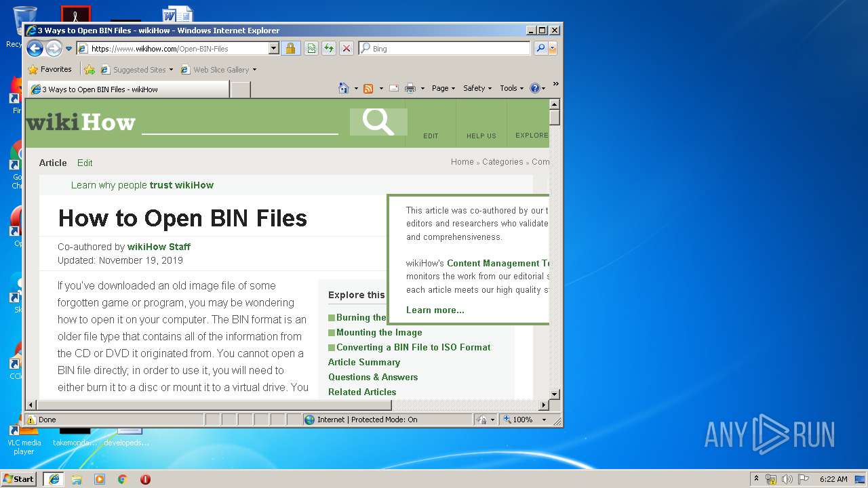
Task: Refresh the page with the green arrows icon
Action: point(329,49)
